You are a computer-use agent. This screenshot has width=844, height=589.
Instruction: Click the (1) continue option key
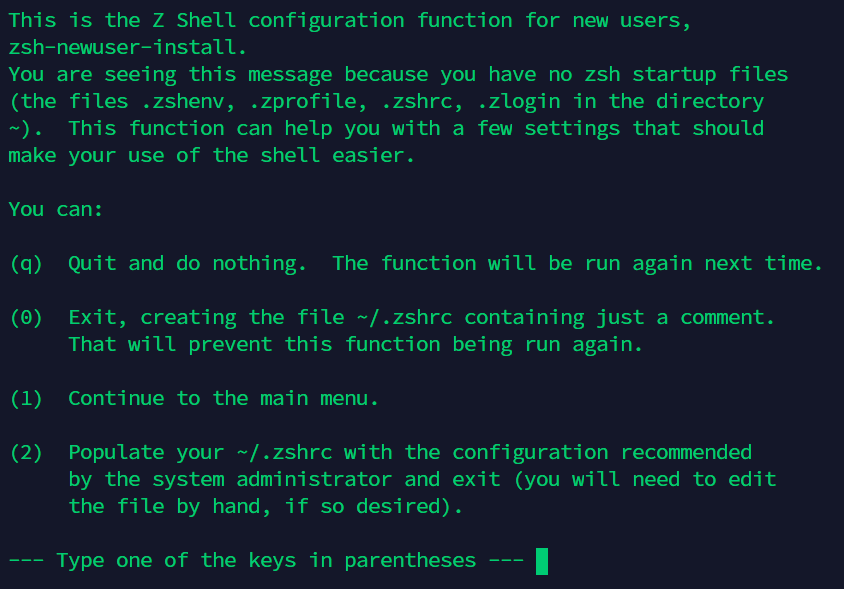pyautogui.click(x=26, y=398)
